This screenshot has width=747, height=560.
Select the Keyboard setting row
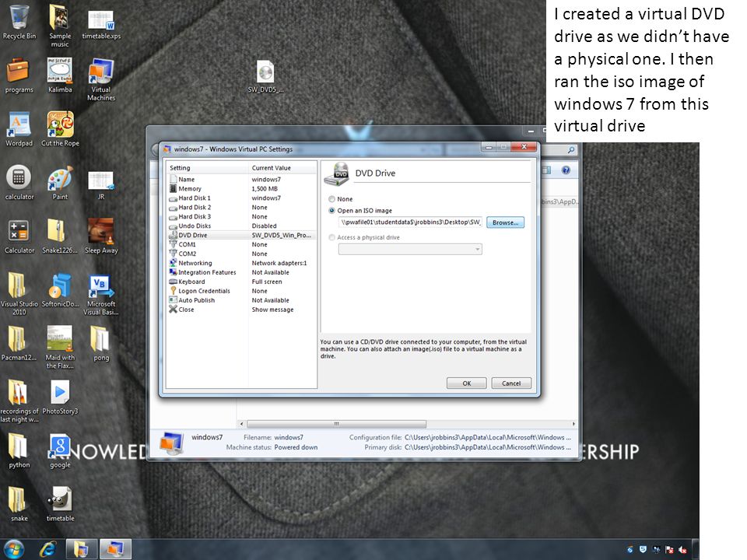point(241,282)
